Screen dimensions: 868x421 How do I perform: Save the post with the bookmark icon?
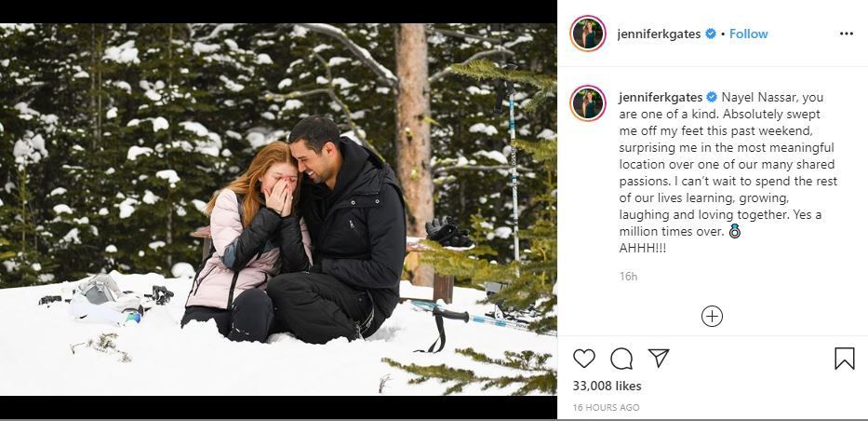point(844,359)
